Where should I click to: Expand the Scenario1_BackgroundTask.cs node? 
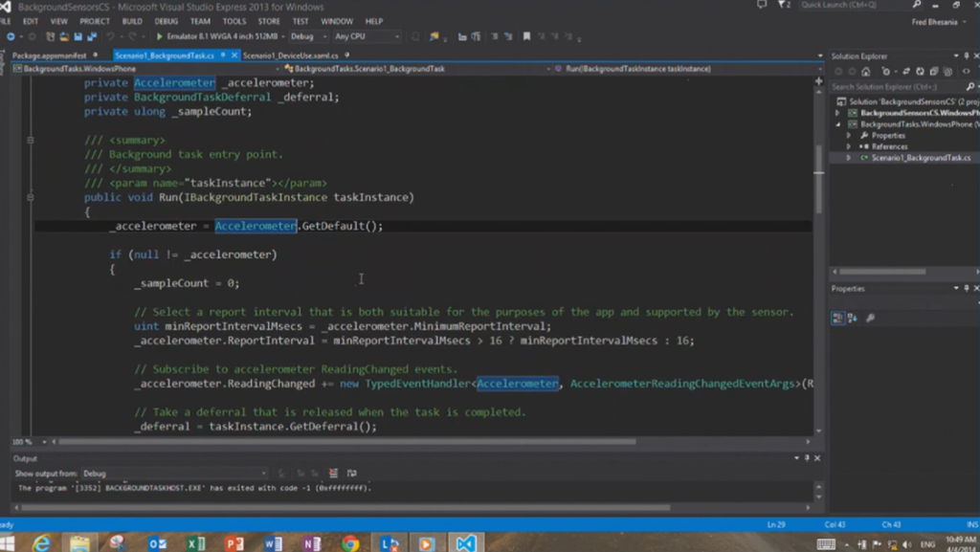849,158
